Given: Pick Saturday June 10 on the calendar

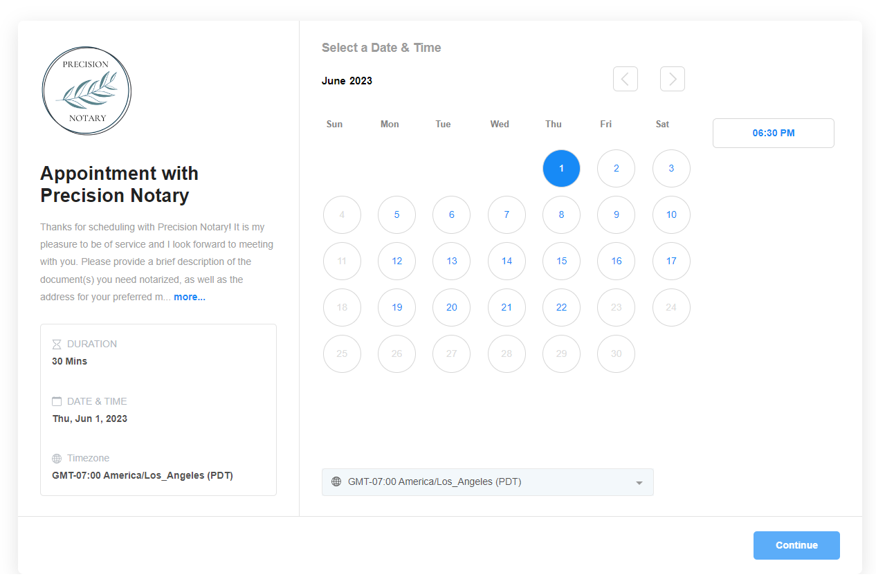Looking at the screenshot, I should (671, 214).
